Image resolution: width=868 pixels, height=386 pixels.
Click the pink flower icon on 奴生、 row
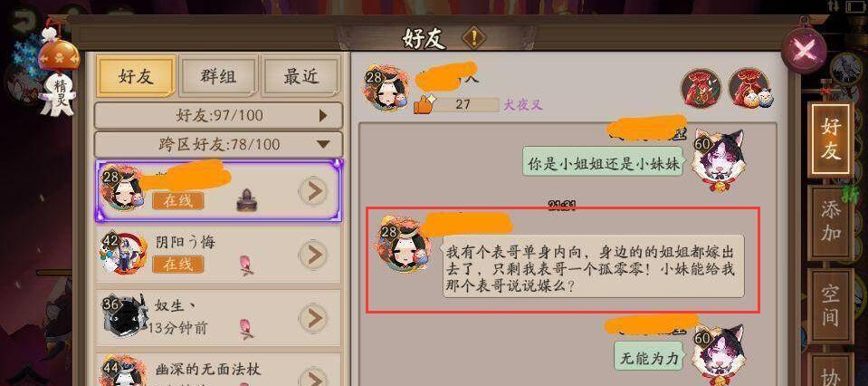coord(246,328)
